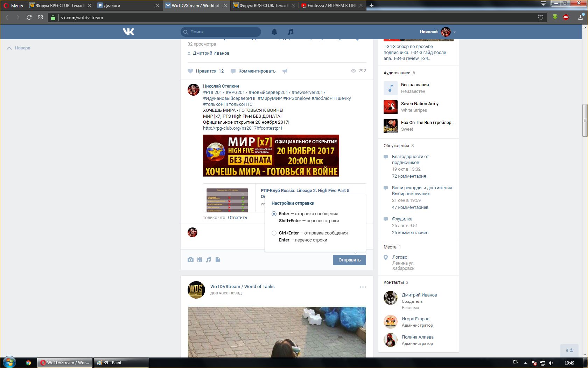Open Логово location pin icon

pyautogui.click(x=386, y=257)
